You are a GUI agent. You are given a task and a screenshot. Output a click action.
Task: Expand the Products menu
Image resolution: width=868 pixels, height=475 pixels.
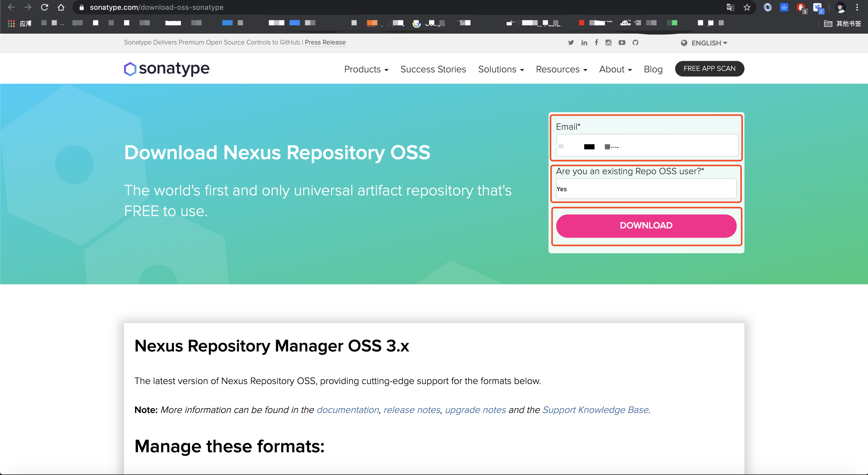[x=366, y=69]
